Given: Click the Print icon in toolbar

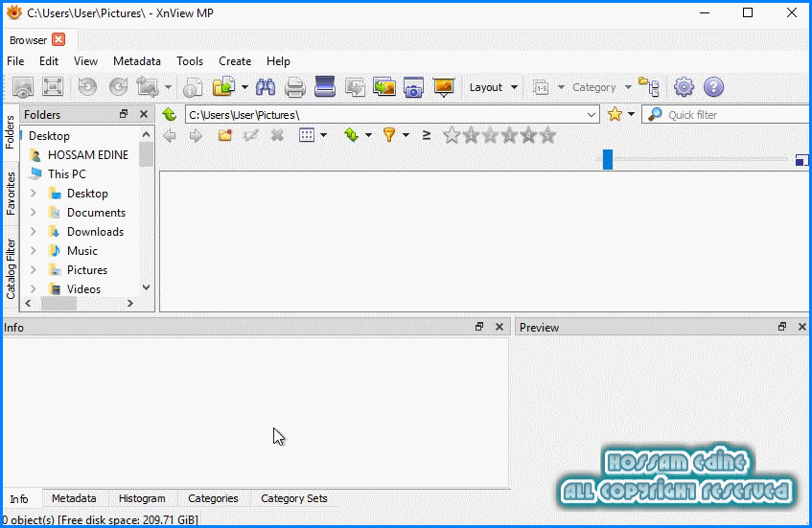Looking at the screenshot, I should point(294,87).
